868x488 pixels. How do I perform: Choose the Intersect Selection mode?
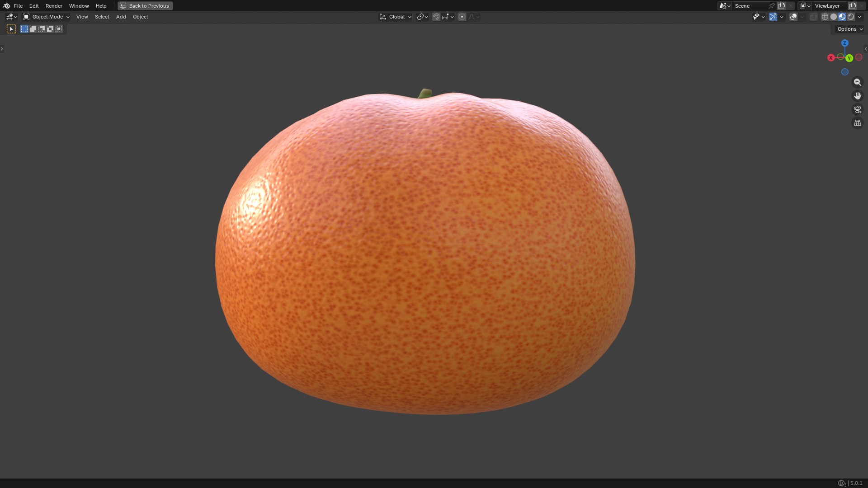click(59, 29)
